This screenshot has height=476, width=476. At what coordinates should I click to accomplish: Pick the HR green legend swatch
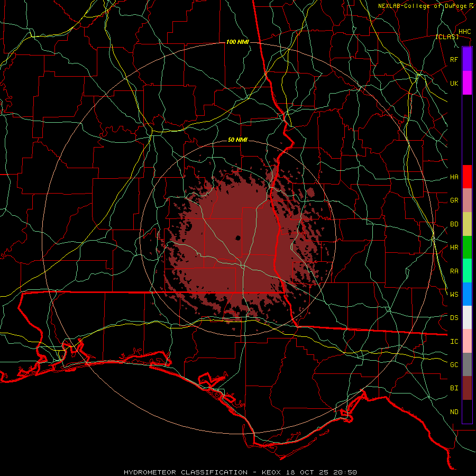coord(467,247)
